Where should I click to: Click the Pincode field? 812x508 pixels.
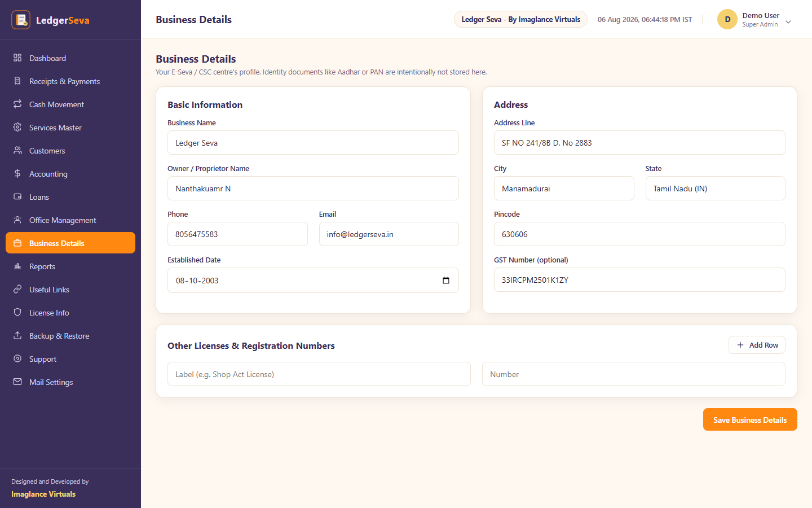pyautogui.click(x=639, y=234)
